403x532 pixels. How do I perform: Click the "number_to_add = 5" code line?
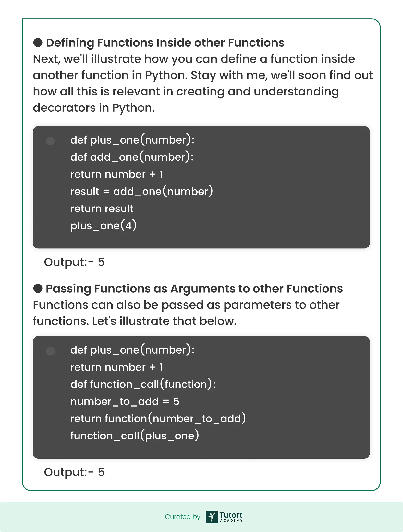125,401
